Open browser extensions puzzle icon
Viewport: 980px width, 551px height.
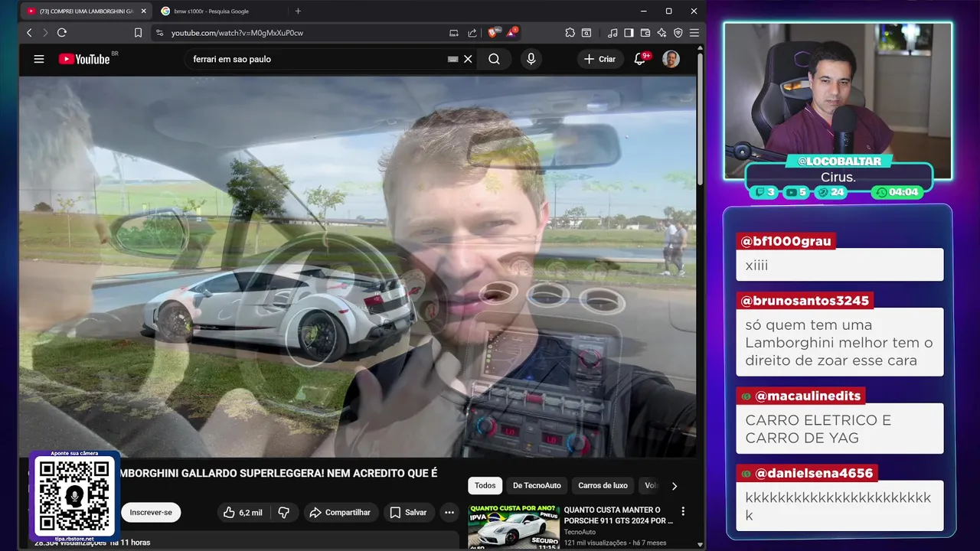[570, 33]
